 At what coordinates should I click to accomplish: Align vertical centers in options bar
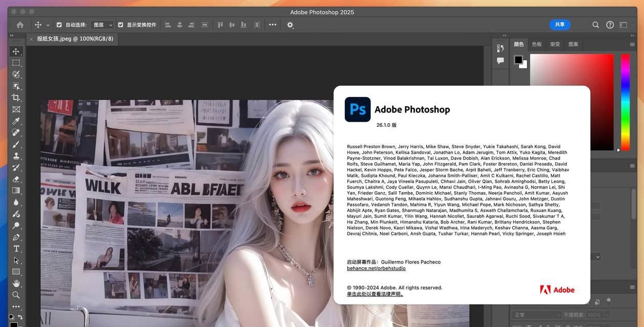[x=232, y=25]
